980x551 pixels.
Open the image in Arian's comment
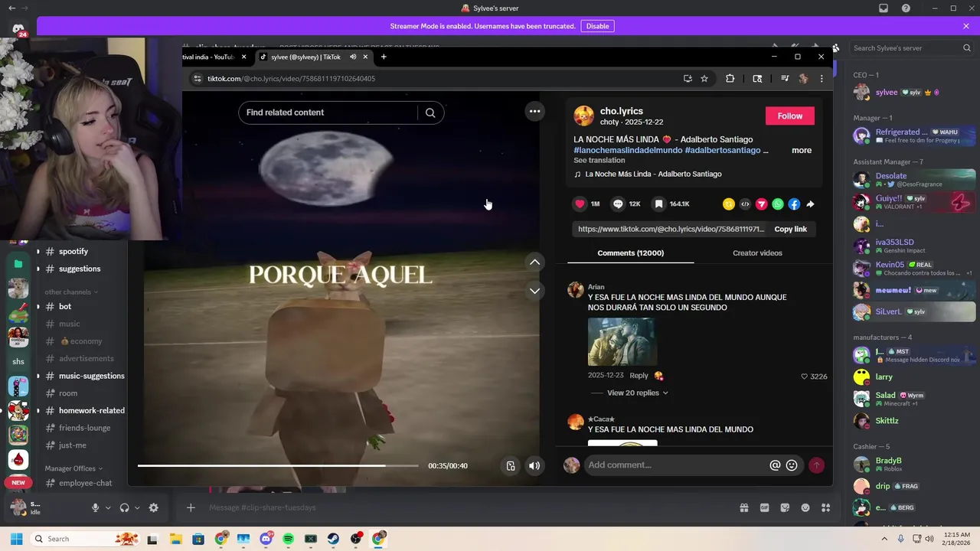622,341
